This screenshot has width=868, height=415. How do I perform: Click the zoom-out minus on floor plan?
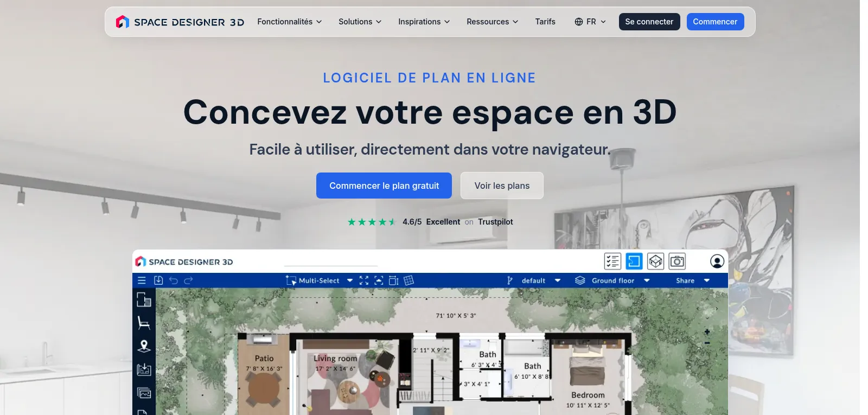tap(707, 343)
